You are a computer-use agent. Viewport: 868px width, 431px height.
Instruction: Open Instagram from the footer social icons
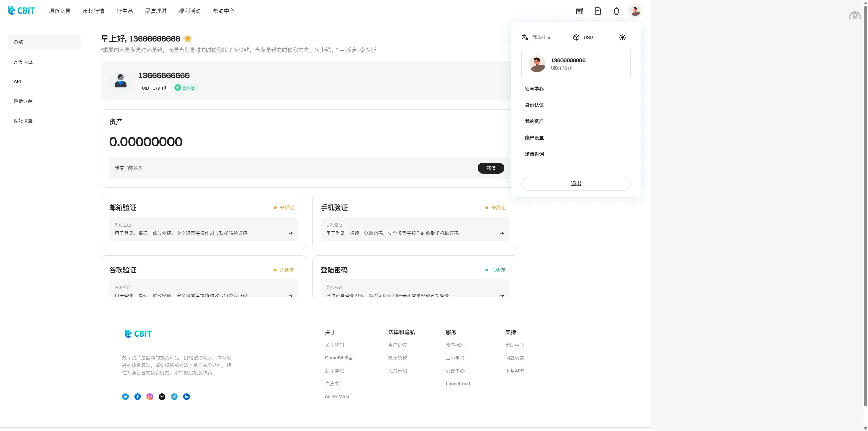[x=150, y=397]
